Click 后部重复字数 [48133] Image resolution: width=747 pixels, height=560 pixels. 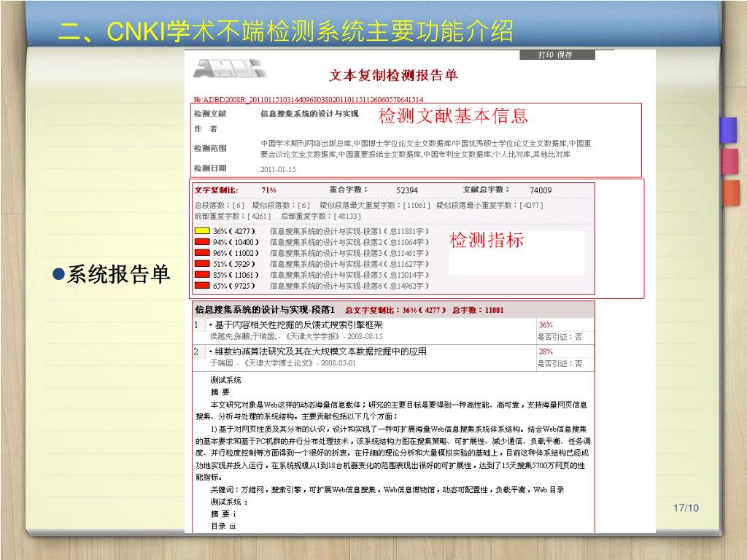(x=321, y=216)
